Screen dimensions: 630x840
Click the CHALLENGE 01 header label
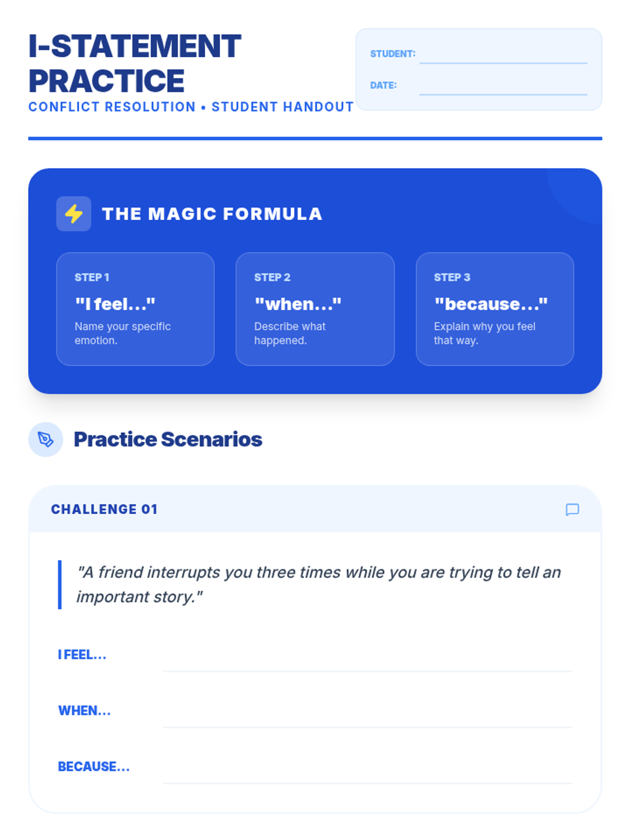point(104,509)
